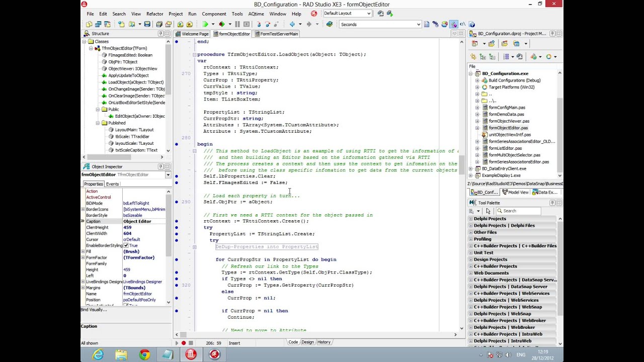644x362 pixels.
Task: Click the blue Back navigation arrow
Action: 292,24
